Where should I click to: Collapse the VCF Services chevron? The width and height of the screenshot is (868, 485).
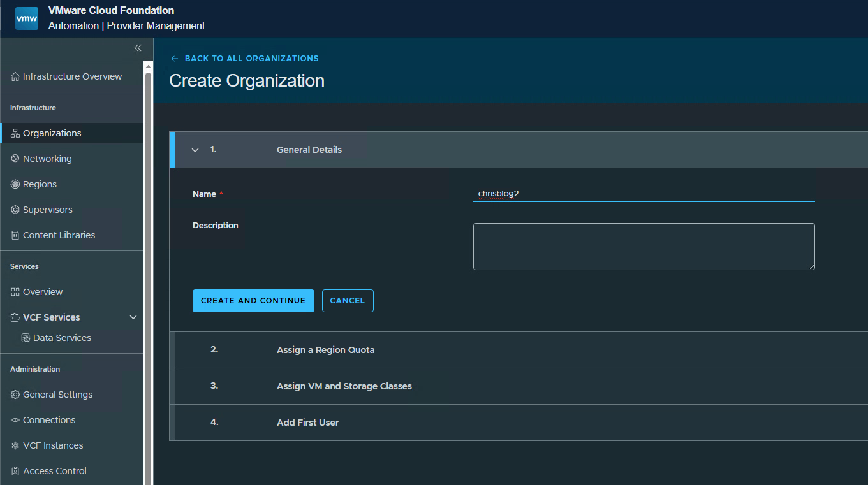click(133, 317)
